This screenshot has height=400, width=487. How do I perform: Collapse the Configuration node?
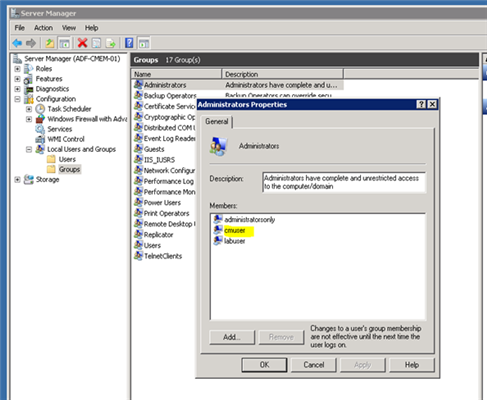pos(17,99)
